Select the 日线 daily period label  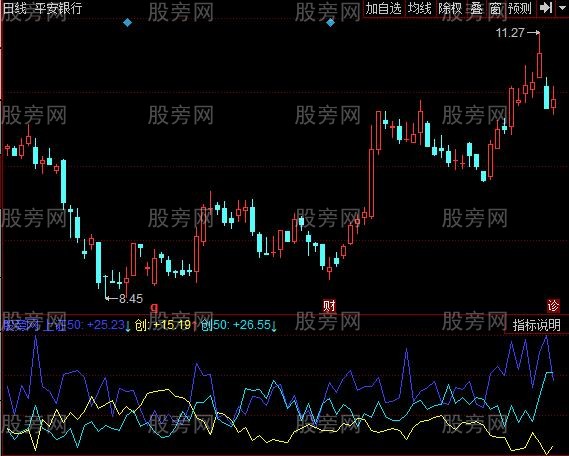14,8
